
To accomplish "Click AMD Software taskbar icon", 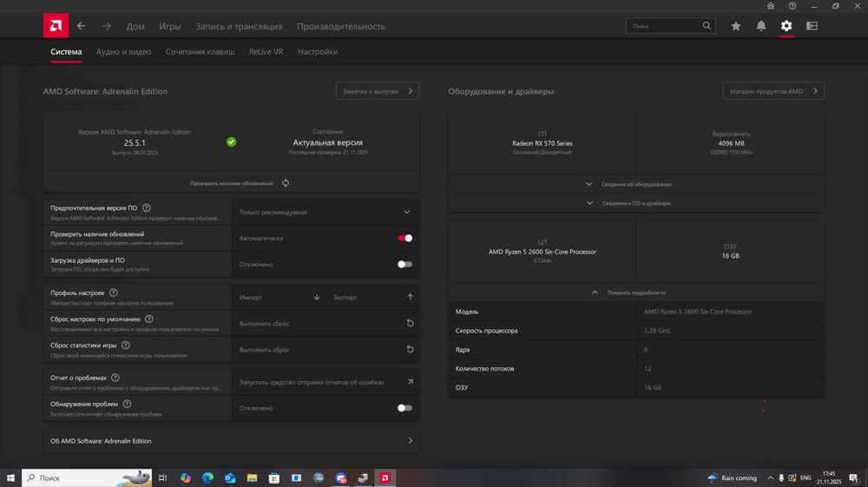I will coord(385,477).
